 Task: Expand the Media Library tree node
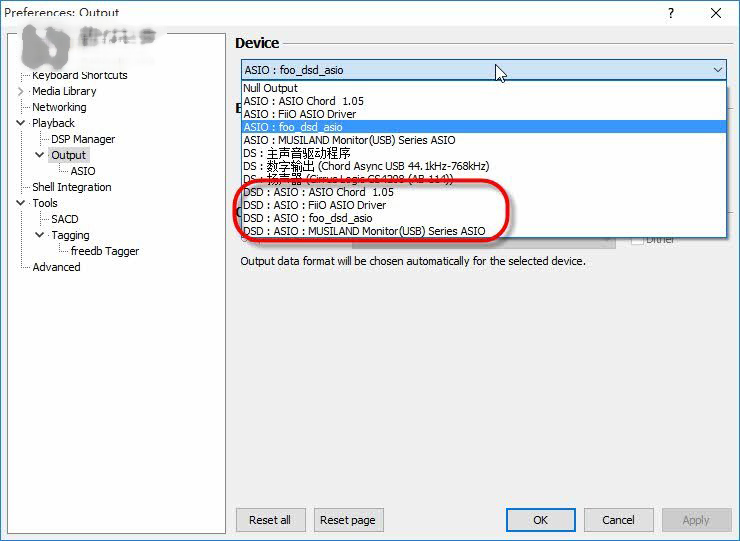point(21,91)
